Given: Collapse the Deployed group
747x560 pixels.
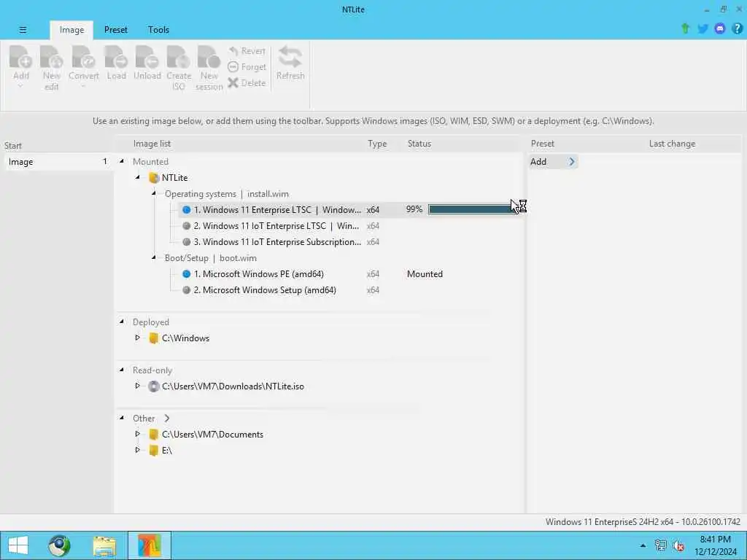Looking at the screenshot, I should [x=122, y=322].
